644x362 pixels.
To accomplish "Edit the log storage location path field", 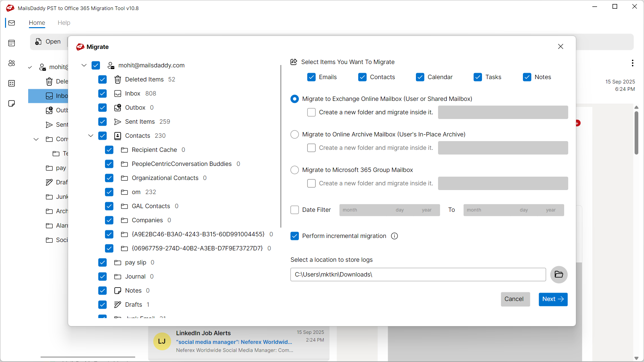I will (x=418, y=275).
